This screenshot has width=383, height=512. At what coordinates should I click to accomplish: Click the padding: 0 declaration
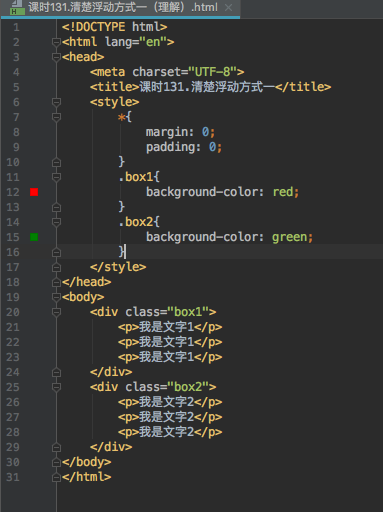coord(184,147)
